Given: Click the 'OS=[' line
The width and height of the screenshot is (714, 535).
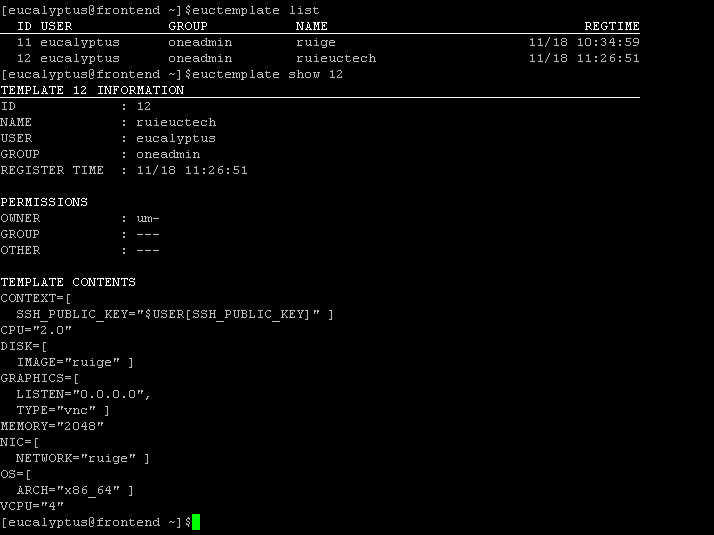Looking at the screenshot, I should tap(15, 474).
